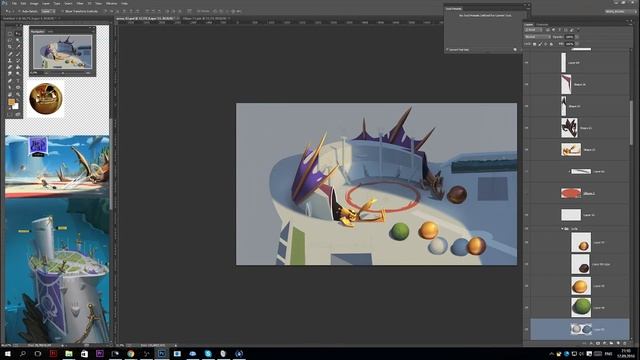Click the Delete layer trash icon
This screenshot has width=640, height=360.
(624, 343)
